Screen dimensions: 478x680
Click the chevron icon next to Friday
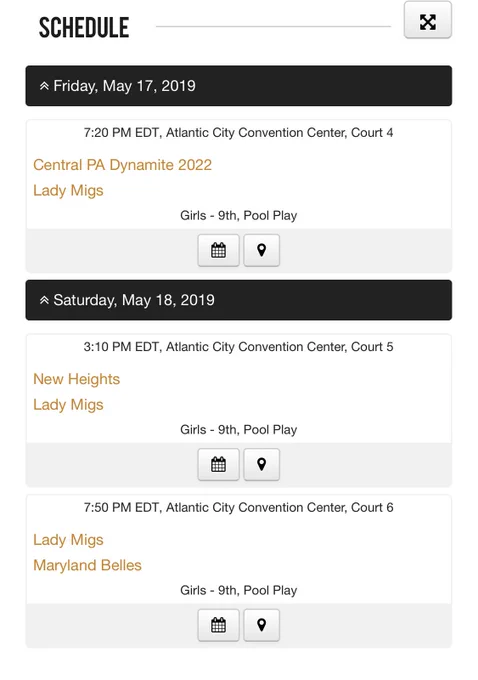[x=44, y=86]
